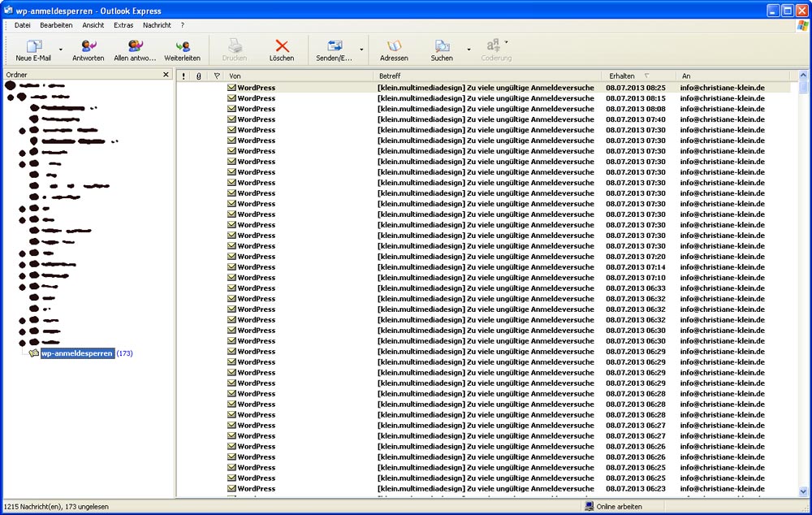The image size is (812, 515).
Task: Click the Neue E-Mail toolbar icon
Action: point(34,46)
